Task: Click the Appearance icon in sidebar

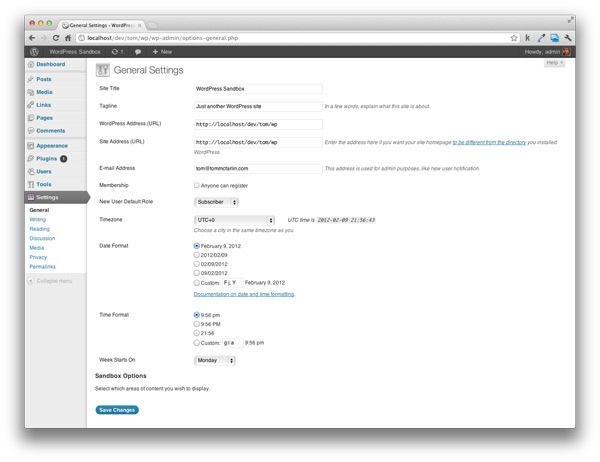Action: click(x=31, y=145)
